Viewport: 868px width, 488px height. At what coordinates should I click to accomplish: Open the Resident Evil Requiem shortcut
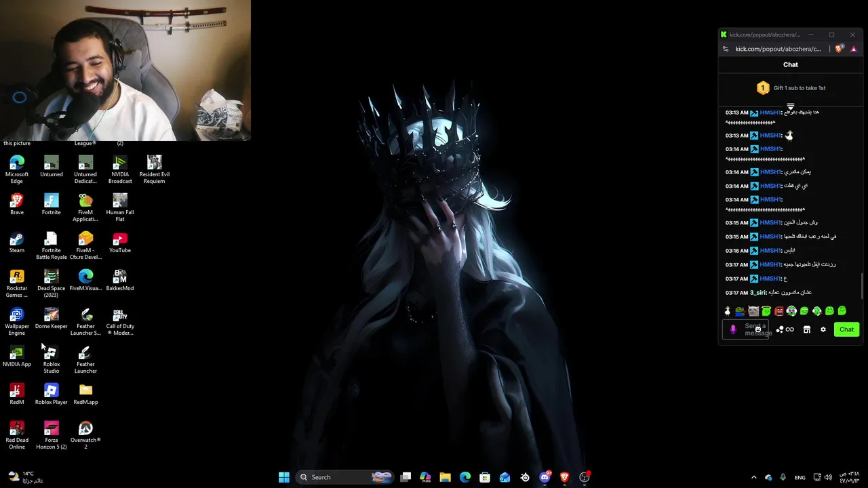[x=154, y=169]
